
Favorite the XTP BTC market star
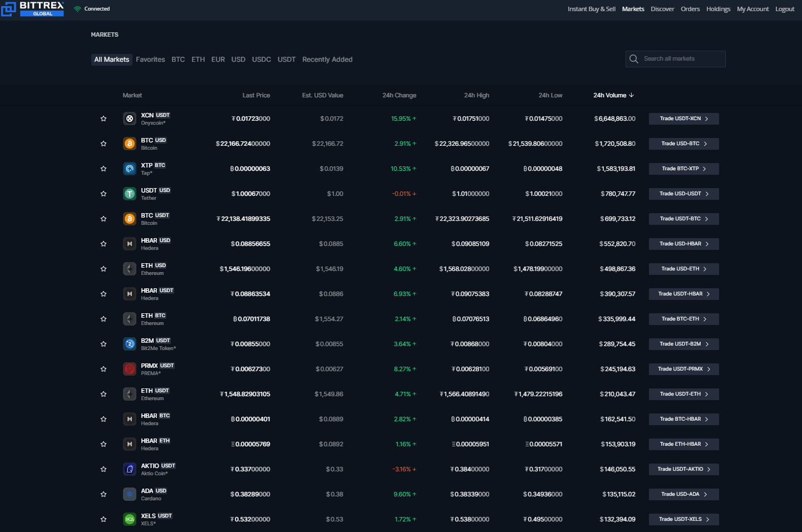[x=104, y=169]
